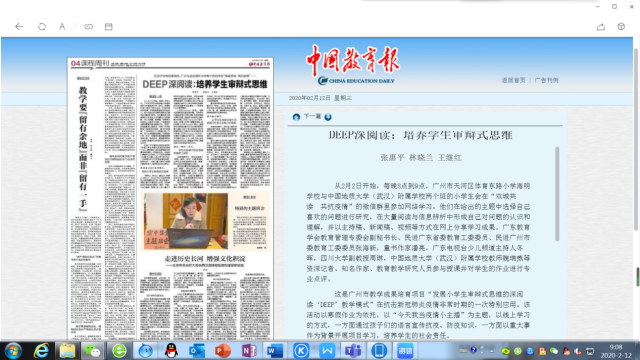This screenshot has height=360, width=640.
Task: Open the QQ penguin icon in the taskbar
Action: pos(171,351)
